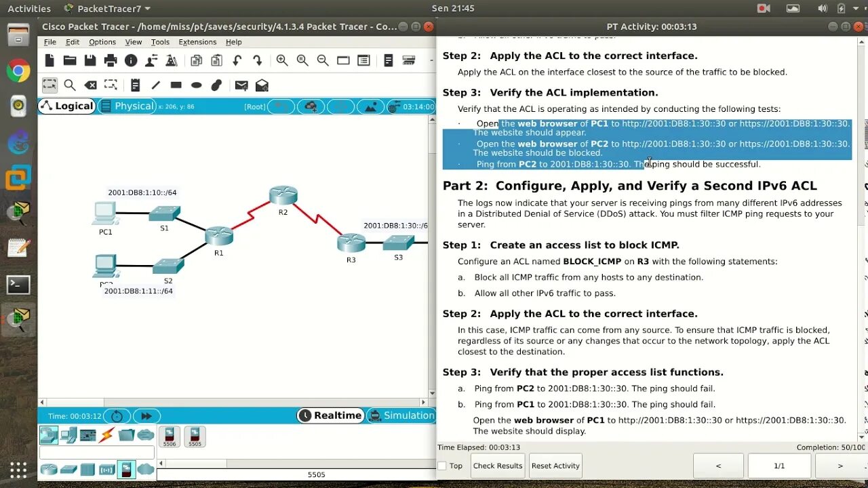Choose the Select tool with dashed rectangle

(x=50, y=85)
